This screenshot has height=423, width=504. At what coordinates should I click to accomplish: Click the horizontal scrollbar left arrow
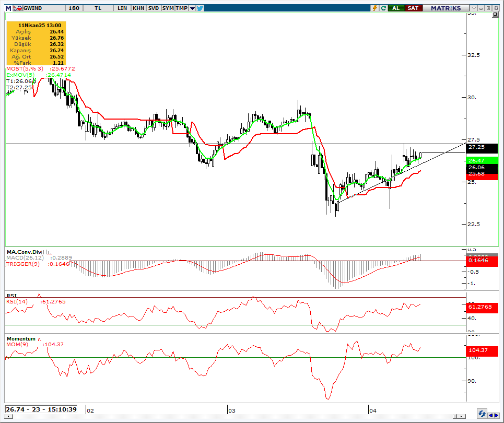point(9,417)
